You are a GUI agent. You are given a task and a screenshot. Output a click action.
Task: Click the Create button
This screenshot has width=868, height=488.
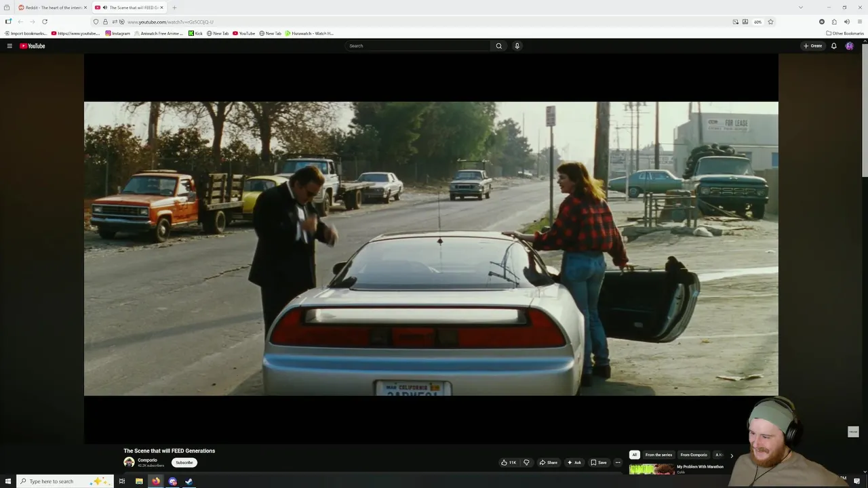812,46
